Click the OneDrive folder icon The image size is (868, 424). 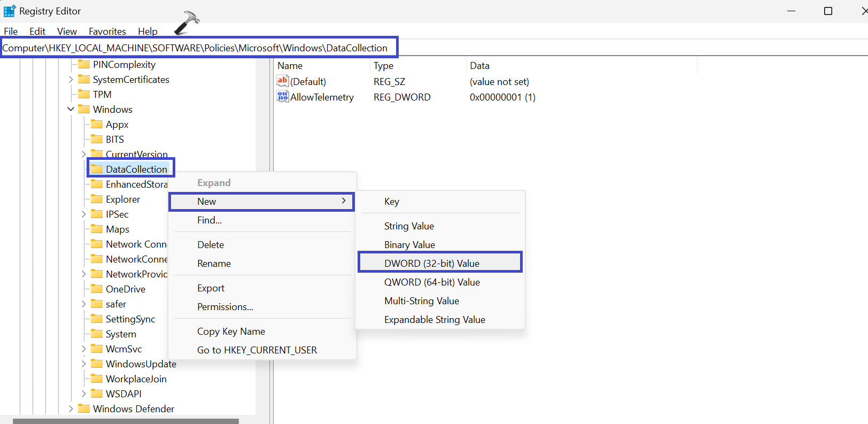[x=97, y=289]
